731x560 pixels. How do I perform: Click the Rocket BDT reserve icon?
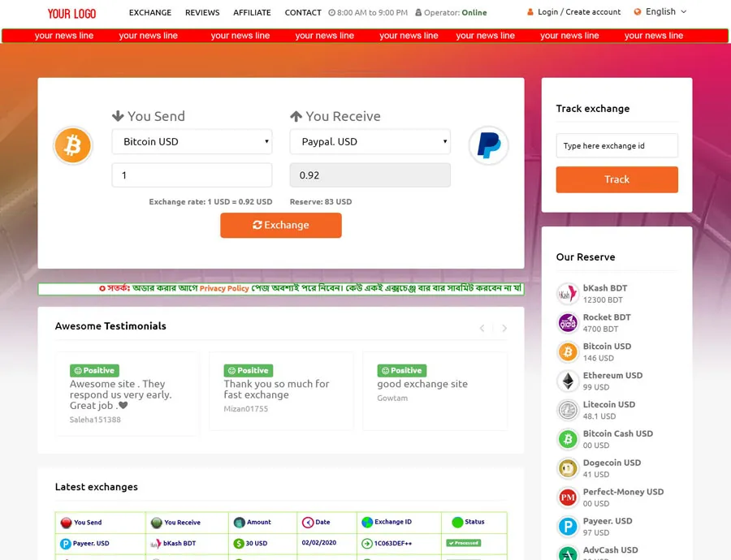(568, 323)
